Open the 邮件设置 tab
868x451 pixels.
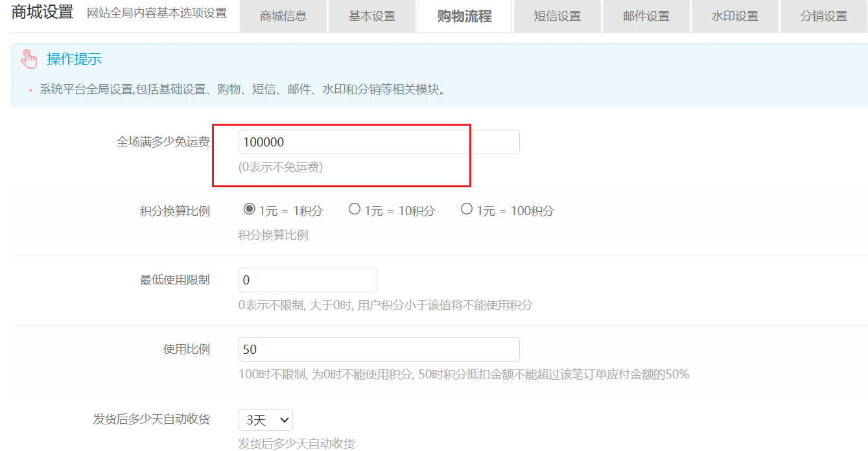tap(646, 16)
